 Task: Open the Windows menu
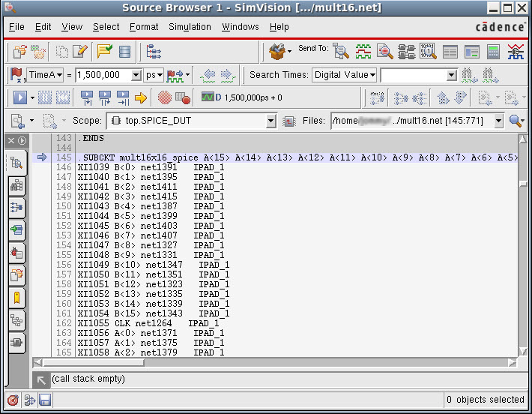pos(241,27)
